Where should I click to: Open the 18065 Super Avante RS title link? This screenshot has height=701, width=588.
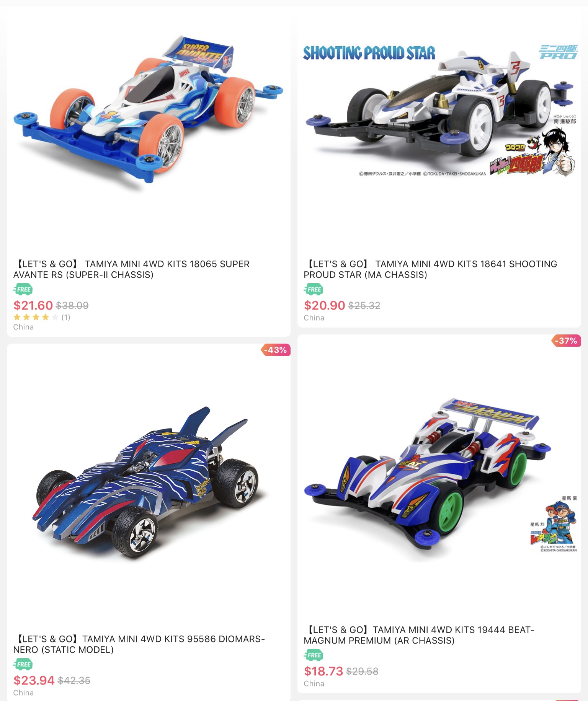[131, 269]
